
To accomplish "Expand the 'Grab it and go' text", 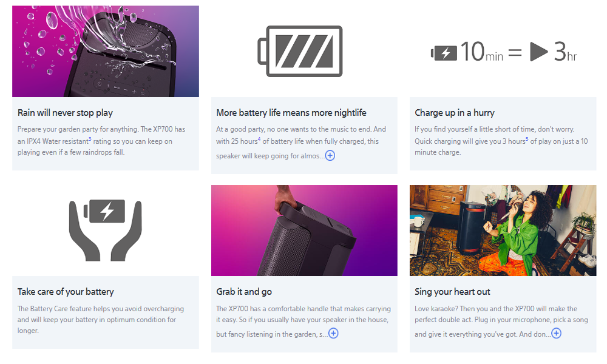I will [x=333, y=334].
